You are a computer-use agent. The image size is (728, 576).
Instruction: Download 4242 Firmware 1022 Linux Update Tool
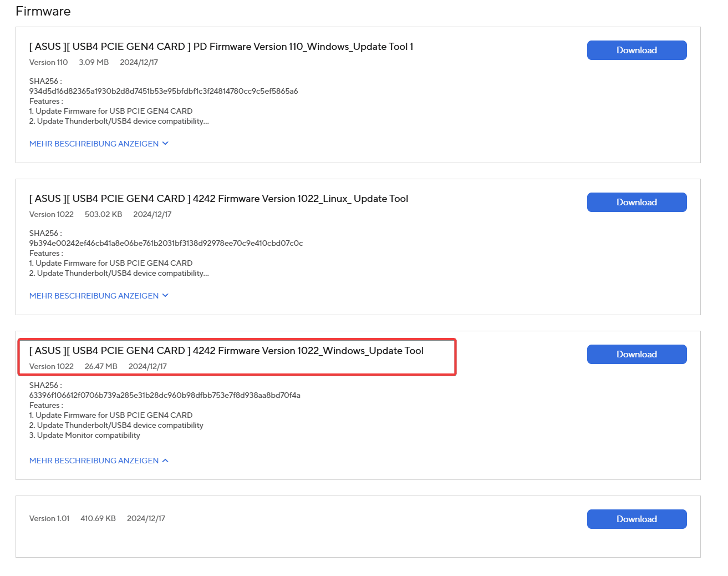click(x=637, y=202)
